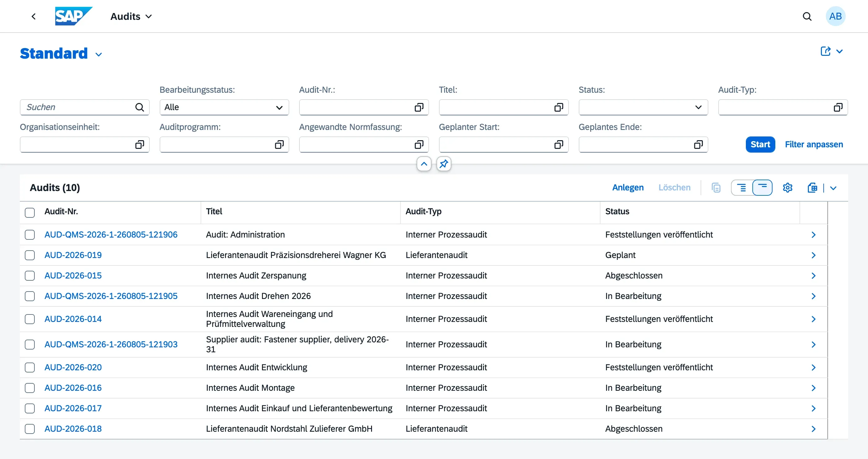The image size is (868, 459).
Task: Open value help for Angewandte Normfassung filter
Action: point(419,145)
